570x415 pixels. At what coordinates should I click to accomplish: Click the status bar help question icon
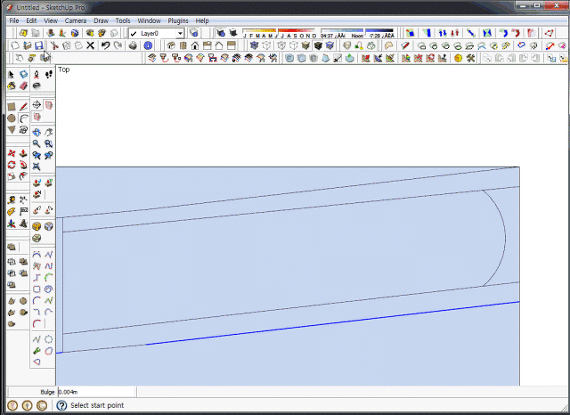tap(61, 405)
